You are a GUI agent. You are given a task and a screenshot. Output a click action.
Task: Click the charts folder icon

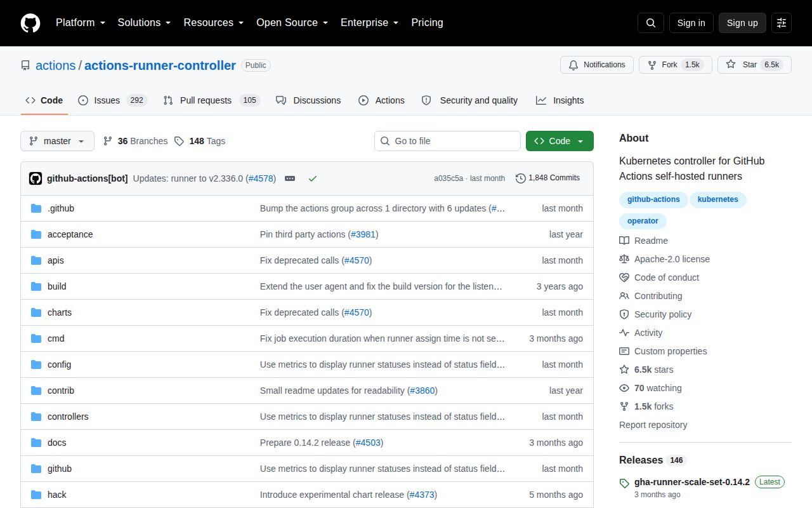(x=36, y=312)
